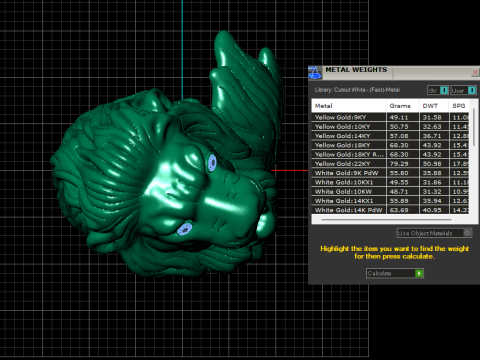Select the Yellow Gold:14KY row
480x360 pixels.
(391, 136)
